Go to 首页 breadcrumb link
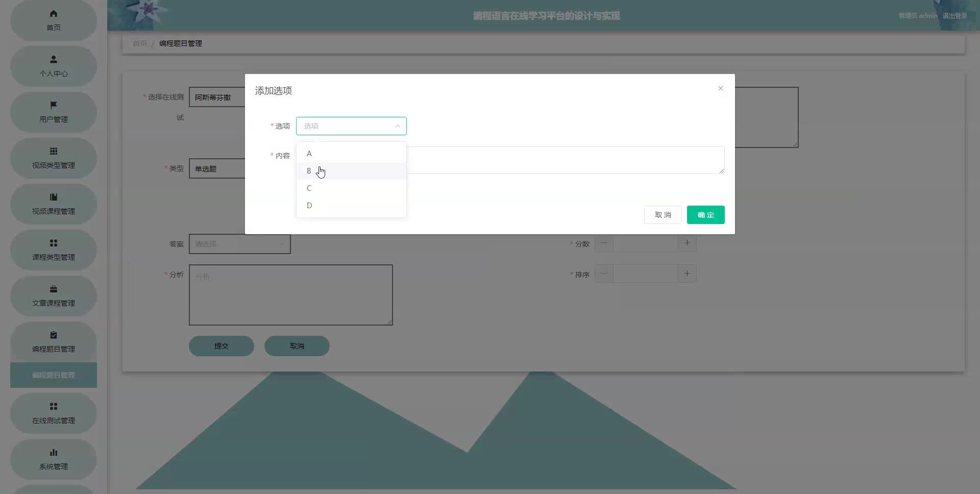Screen dimensions: 980x494 click(x=140, y=43)
